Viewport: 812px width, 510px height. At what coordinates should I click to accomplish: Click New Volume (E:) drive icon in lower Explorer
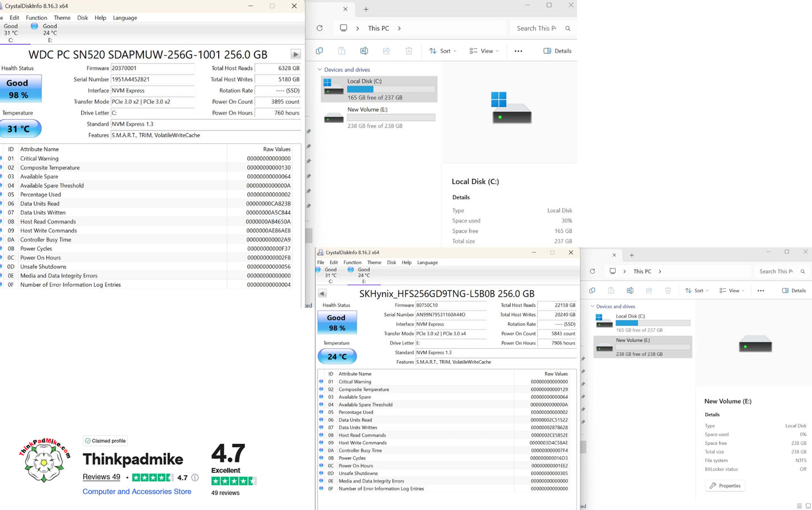pos(604,347)
